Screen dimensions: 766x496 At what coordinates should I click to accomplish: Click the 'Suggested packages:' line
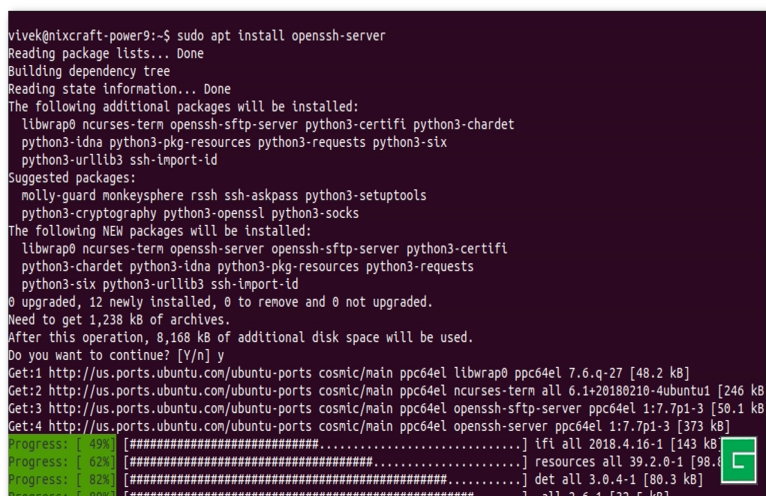tap(72, 177)
